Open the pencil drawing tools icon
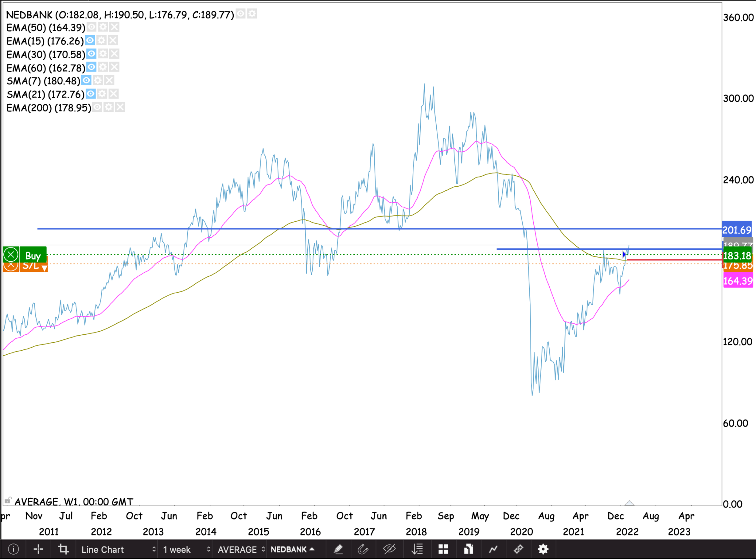Viewport: 756px width, 559px height. click(x=338, y=549)
